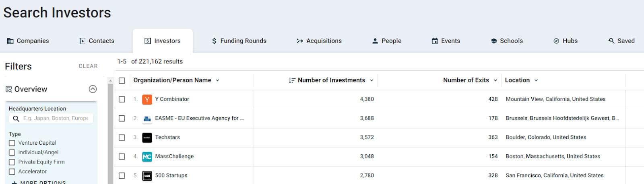Click the Techstars black logo
Viewport: 644px width, 184px height.
147,137
